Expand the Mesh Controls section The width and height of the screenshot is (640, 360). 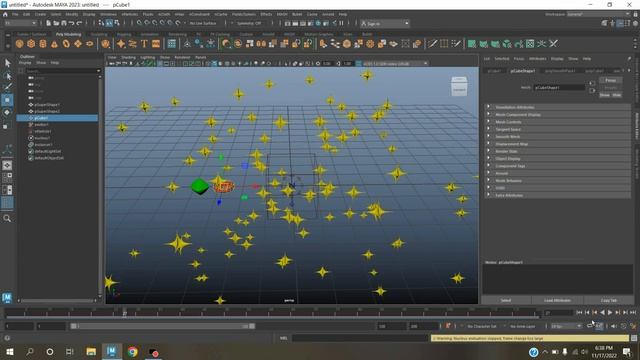click(558, 122)
